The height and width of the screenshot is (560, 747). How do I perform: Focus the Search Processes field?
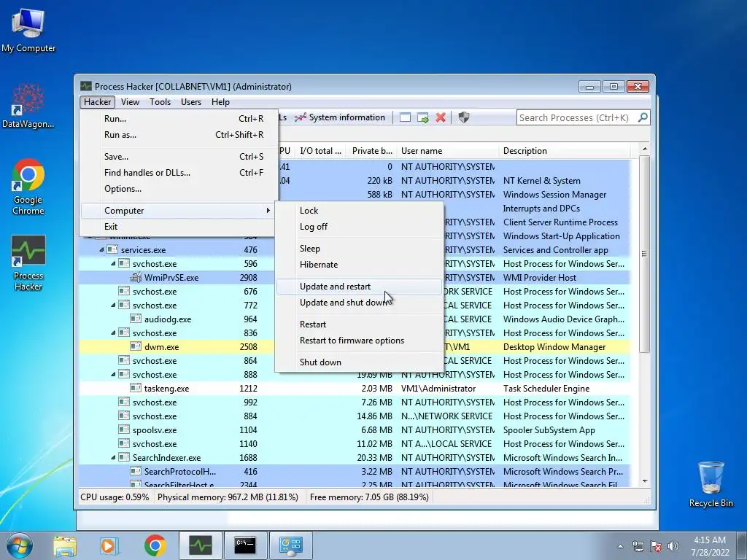pos(577,117)
